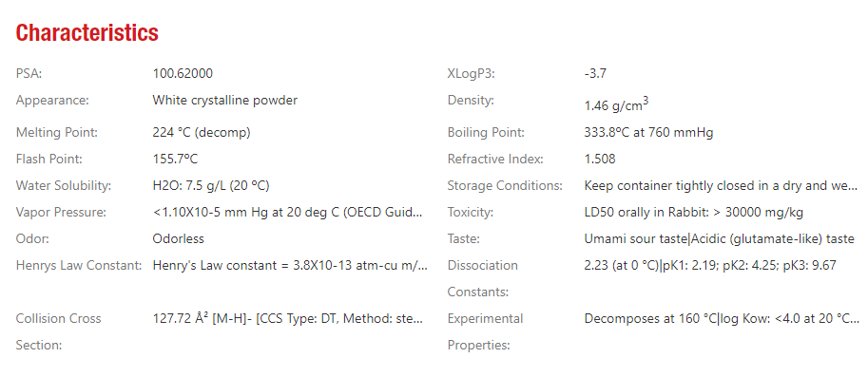Click the Flash Point value 155.7°C
This screenshot has height=377, width=868.
(x=175, y=160)
